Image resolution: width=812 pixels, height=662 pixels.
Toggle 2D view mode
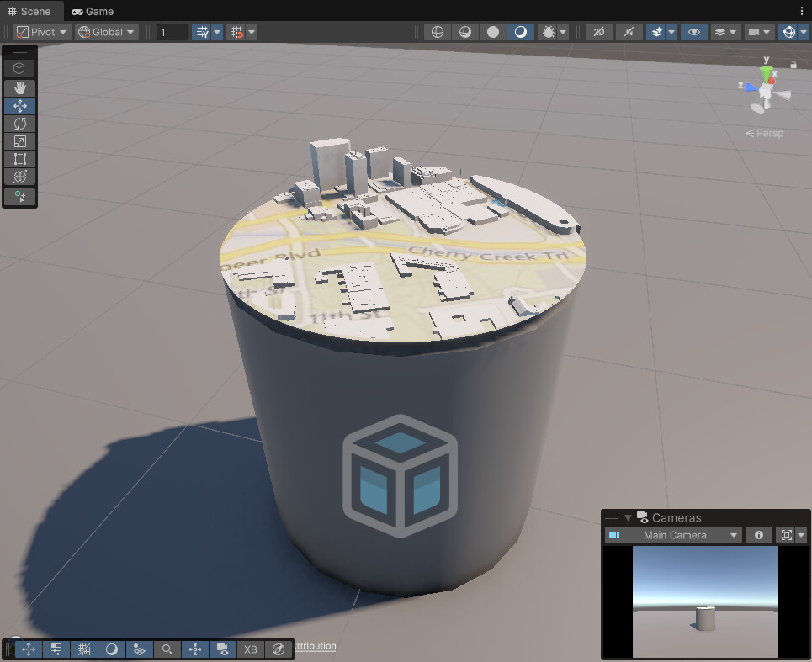pyautogui.click(x=599, y=32)
